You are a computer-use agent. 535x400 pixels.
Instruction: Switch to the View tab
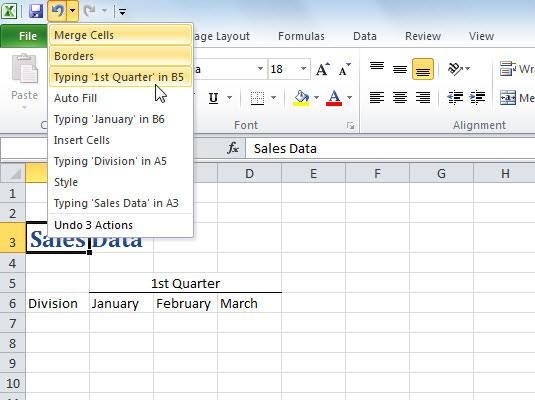tap(481, 36)
